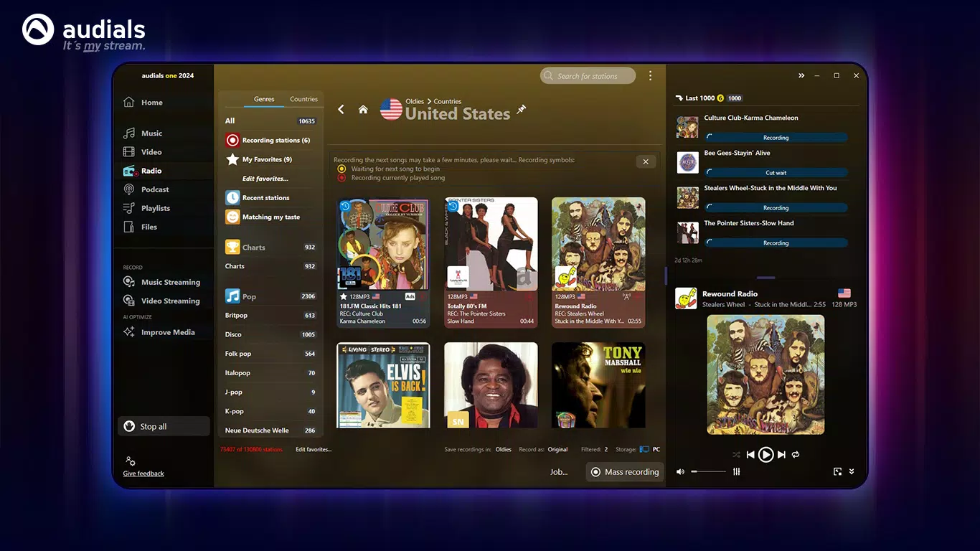Change Record as Original setting
This screenshot has width=980, height=551.
[557, 450]
